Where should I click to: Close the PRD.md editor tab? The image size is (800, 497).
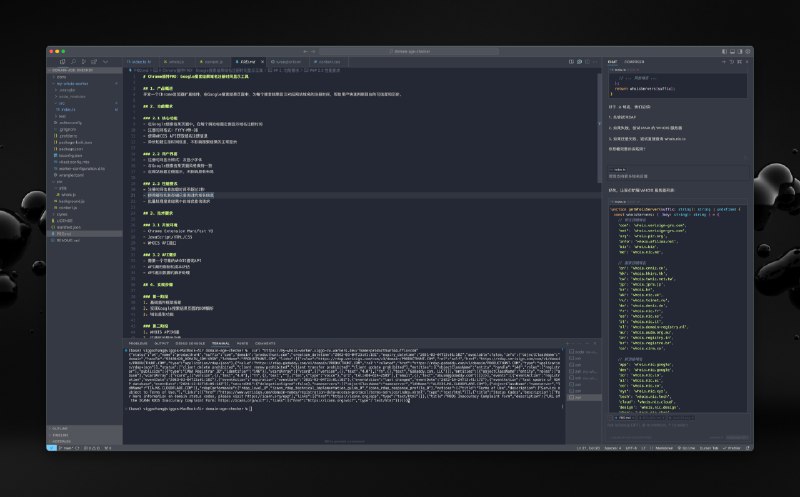click(x=262, y=62)
